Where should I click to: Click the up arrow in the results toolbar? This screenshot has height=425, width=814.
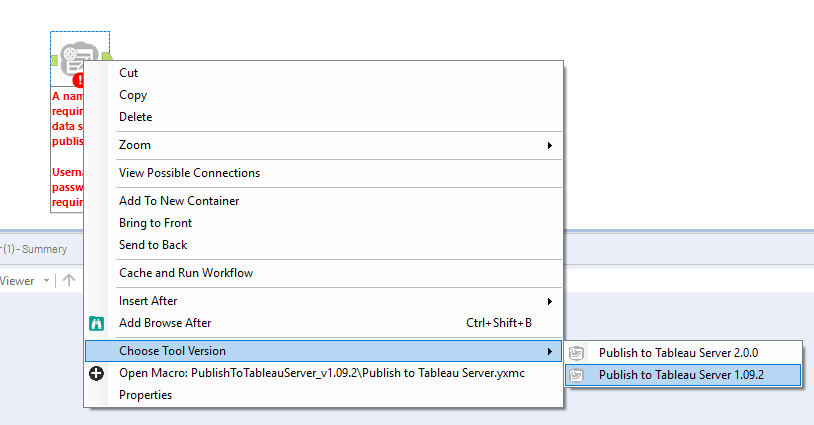[x=69, y=280]
